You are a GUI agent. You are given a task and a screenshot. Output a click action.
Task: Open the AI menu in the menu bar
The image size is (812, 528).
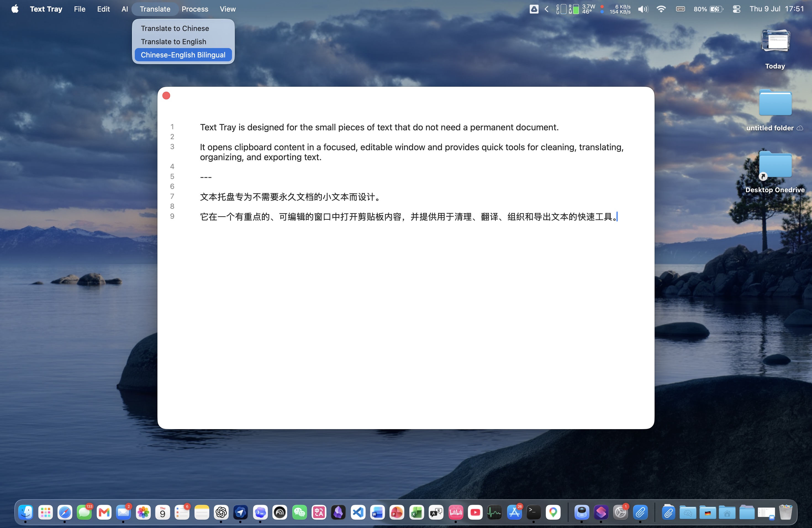pyautogui.click(x=125, y=9)
